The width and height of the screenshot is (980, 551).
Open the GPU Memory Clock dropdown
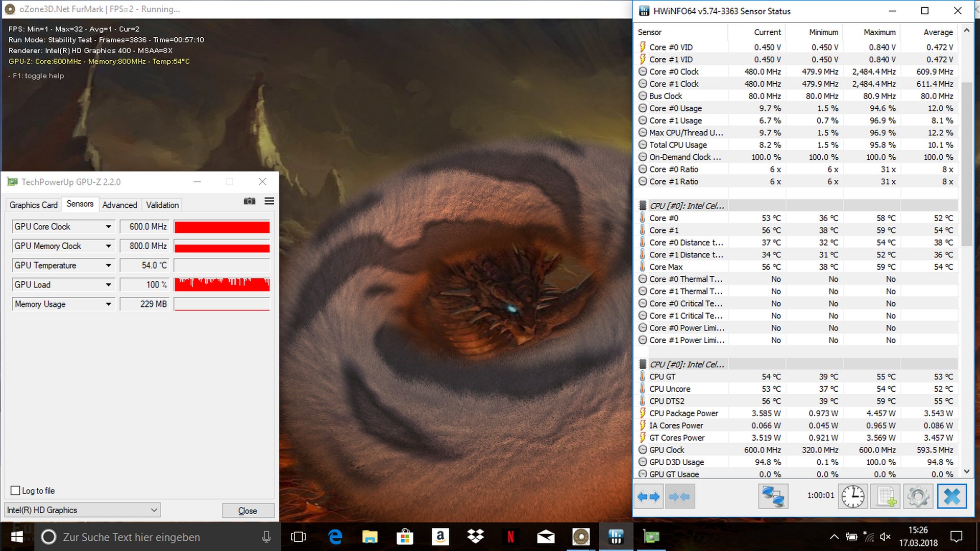(108, 246)
